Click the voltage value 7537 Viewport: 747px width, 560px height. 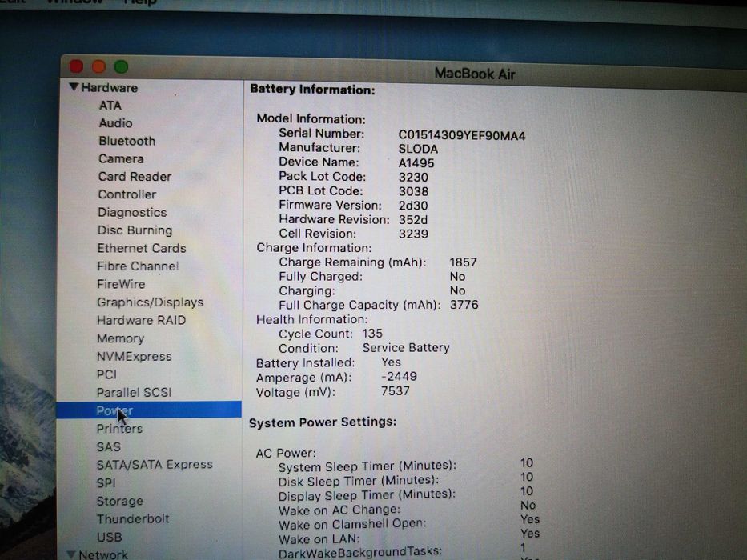click(x=395, y=391)
